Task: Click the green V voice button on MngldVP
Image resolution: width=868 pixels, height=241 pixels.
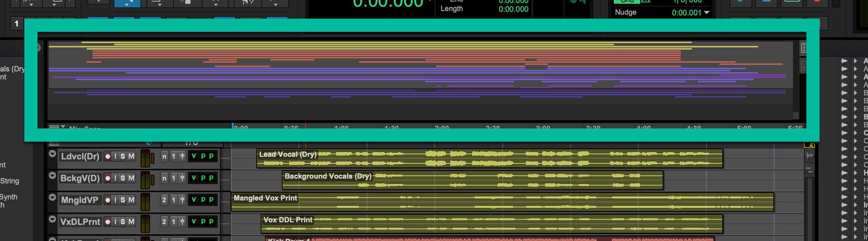Action: tap(194, 200)
